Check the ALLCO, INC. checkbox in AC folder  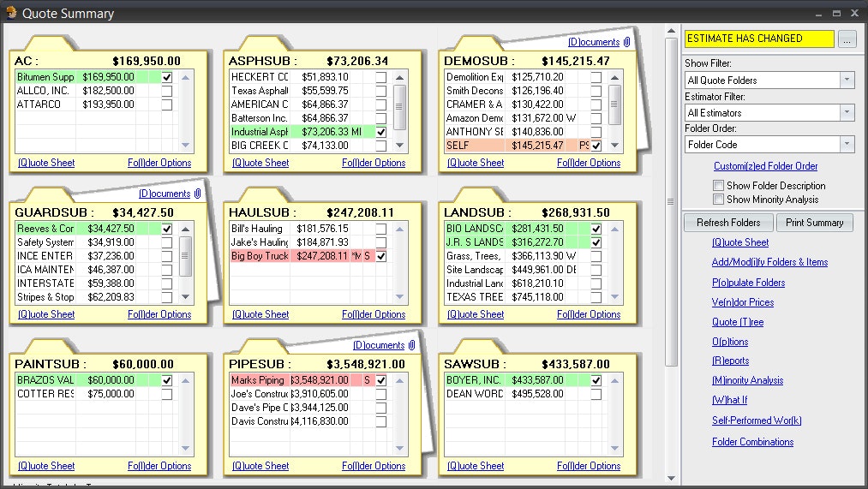[x=167, y=91]
